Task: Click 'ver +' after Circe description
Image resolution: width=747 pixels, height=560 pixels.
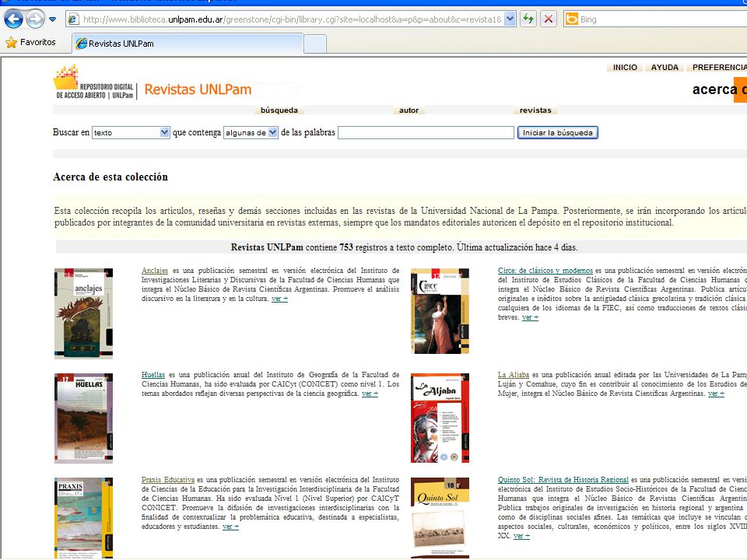Action: (x=530, y=317)
